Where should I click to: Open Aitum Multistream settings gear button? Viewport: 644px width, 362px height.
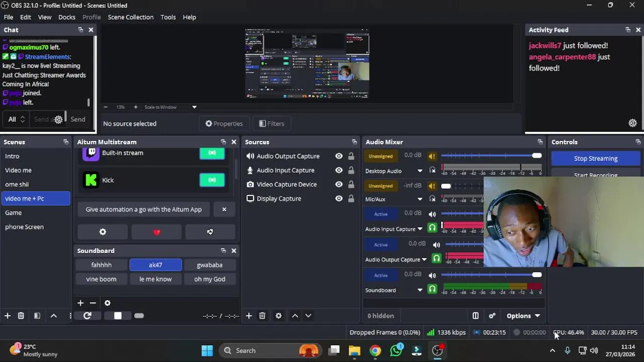(103, 232)
